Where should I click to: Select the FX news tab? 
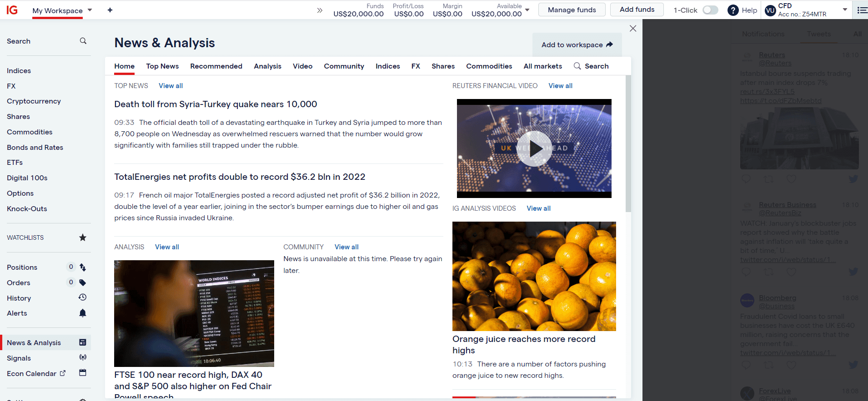[x=416, y=66]
